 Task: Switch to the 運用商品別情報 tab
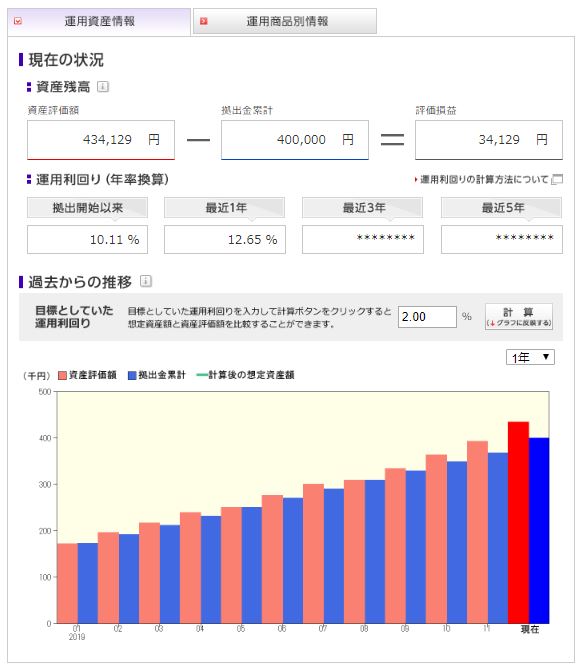(x=285, y=21)
